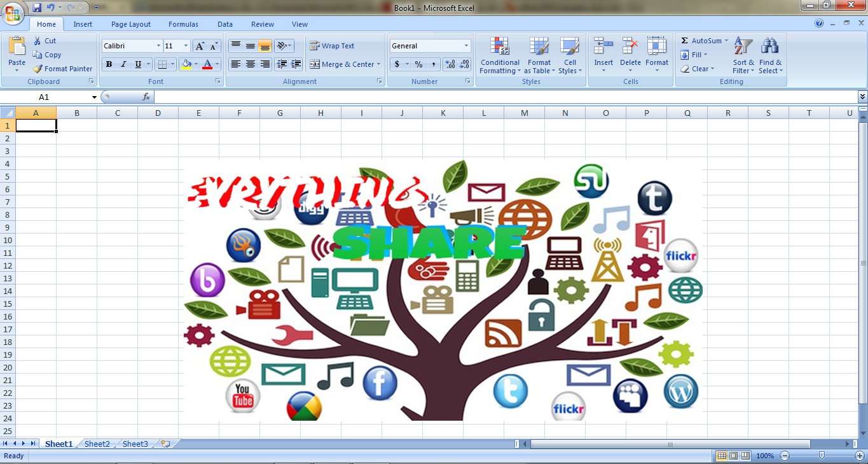Image resolution: width=868 pixels, height=464 pixels.
Task: Expand the Font Color dropdown arrow
Action: pos(217,64)
